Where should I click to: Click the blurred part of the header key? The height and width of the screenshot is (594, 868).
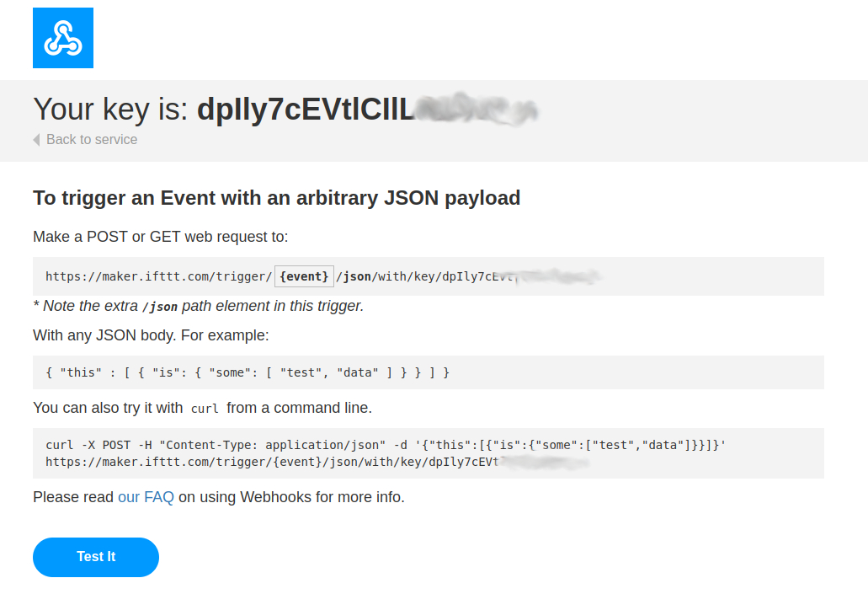pos(477,110)
